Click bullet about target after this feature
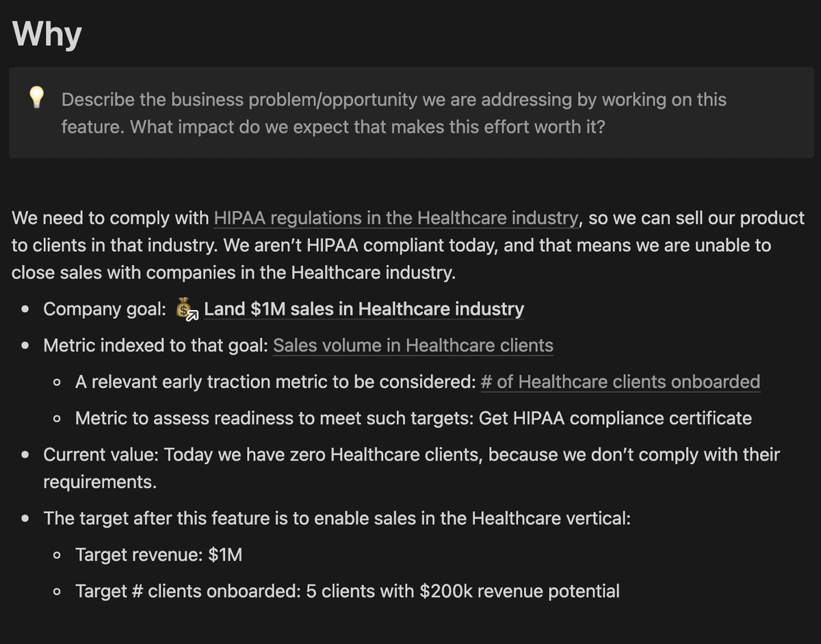 337,518
